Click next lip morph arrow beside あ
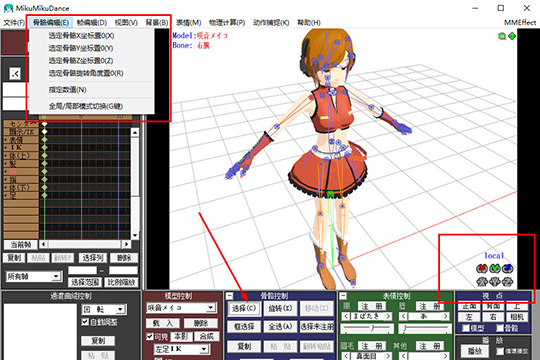The height and width of the screenshot is (360, 540). (446, 316)
